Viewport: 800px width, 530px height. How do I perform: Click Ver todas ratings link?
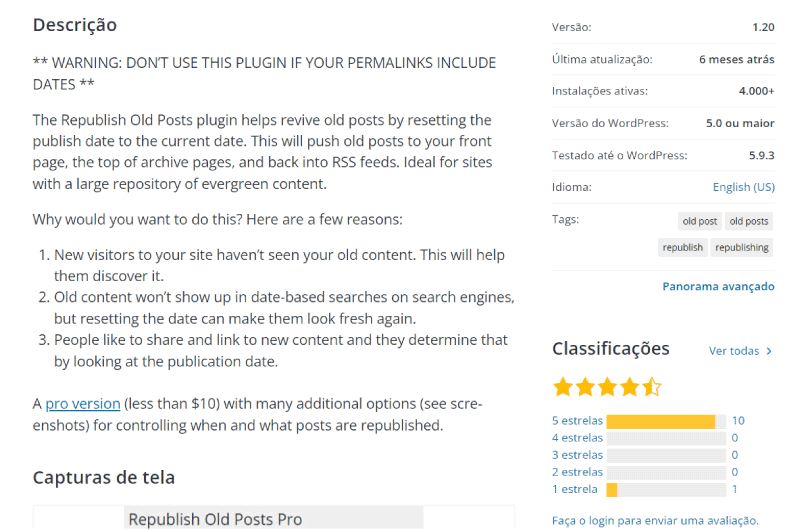[734, 351]
